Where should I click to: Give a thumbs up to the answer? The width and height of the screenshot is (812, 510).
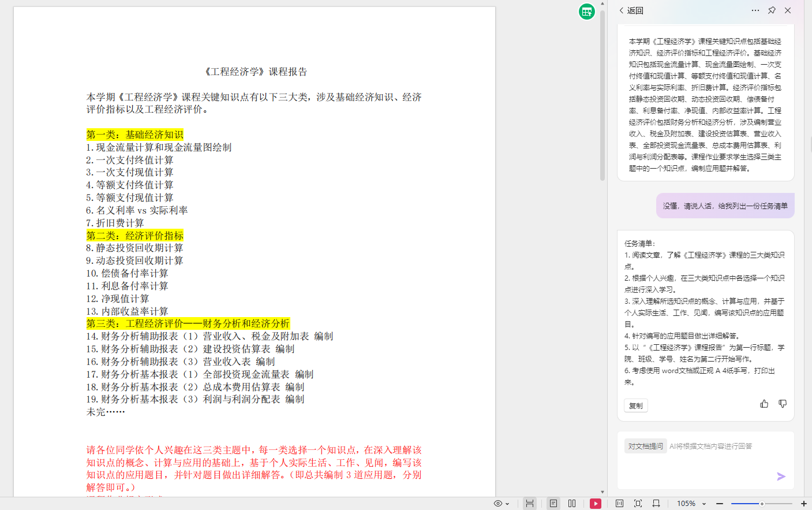(764, 404)
